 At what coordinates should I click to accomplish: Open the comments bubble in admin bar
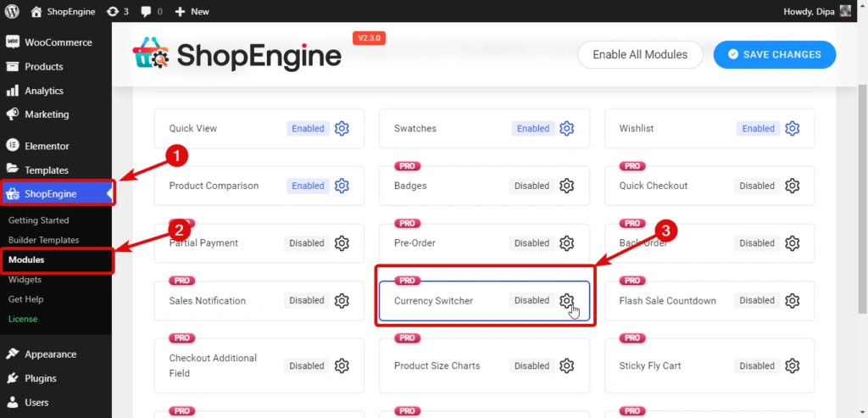[x=152, y=12]
